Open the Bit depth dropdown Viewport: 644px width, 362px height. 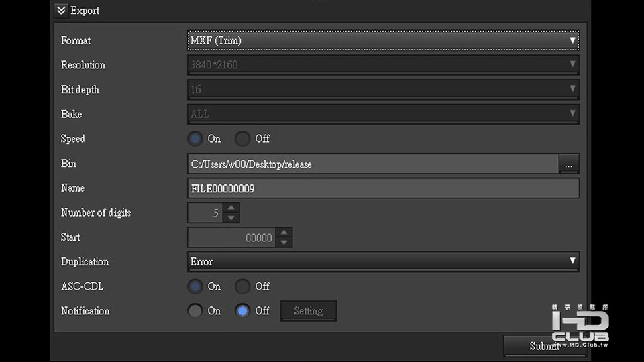pyautogui.click(x=382, y=89)
